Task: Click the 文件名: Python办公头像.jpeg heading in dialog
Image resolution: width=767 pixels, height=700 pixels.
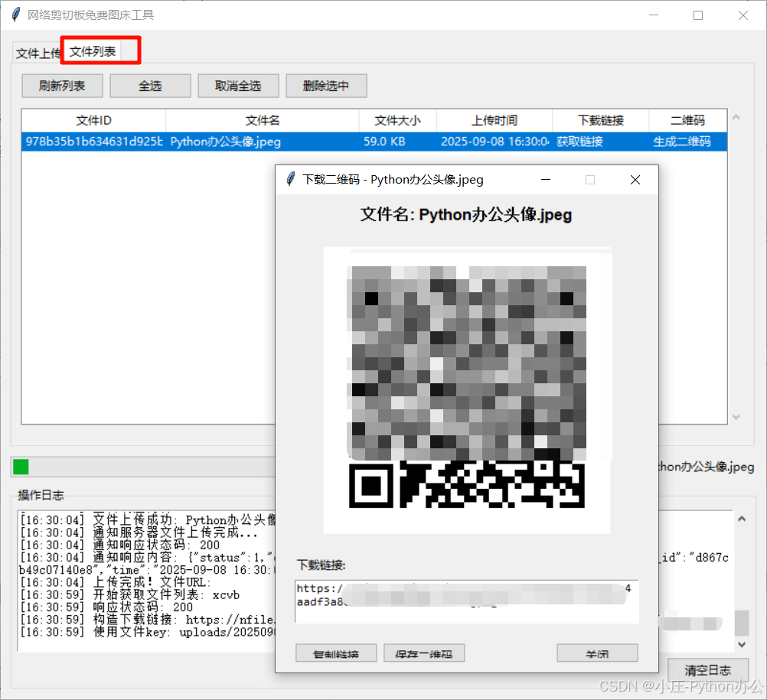Action: pyautogui.click(x=466, y=215)
